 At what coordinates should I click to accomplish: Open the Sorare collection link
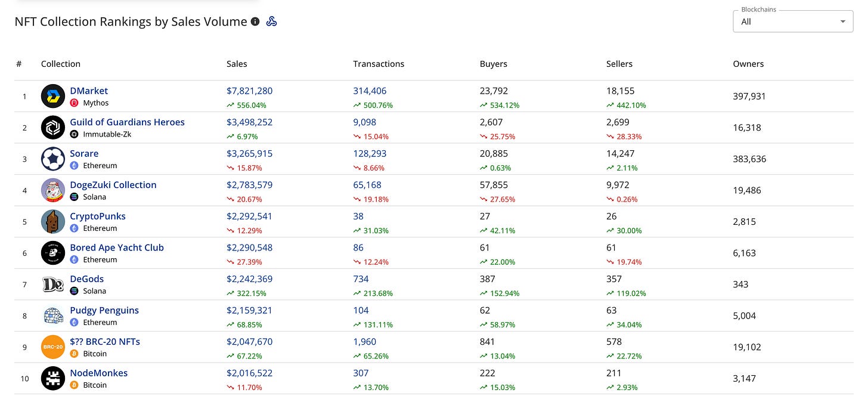tap(84, 153)
